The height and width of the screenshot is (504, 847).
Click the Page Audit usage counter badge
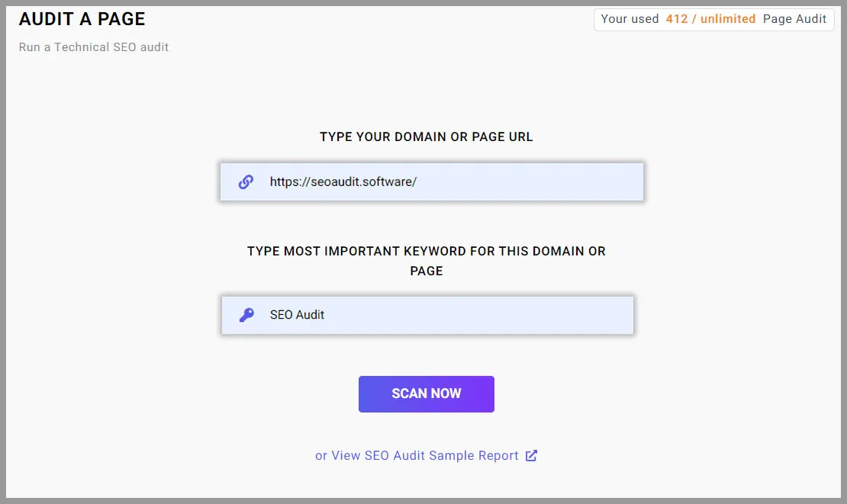714,19
